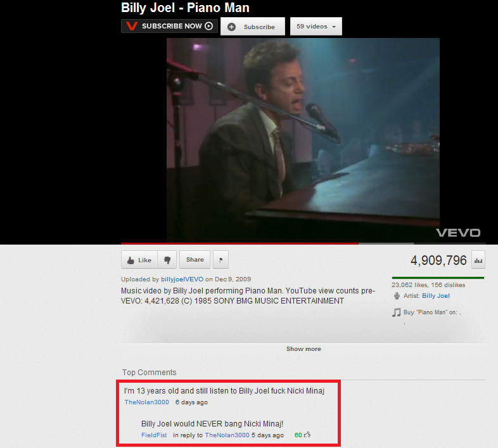This screenshot has height=448, width=498.
Task: Expand the 59 videos dropdown
Action: point(316,27)
